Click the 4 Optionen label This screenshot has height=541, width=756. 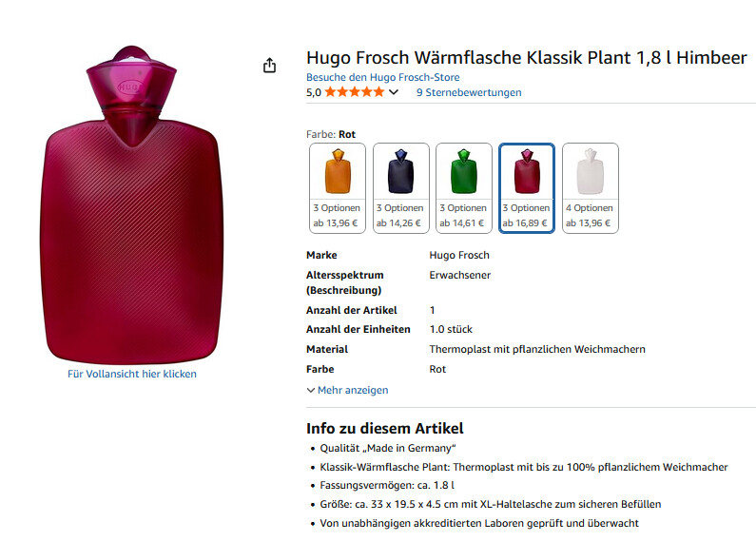pyautogui.click(x=590, y=208)
